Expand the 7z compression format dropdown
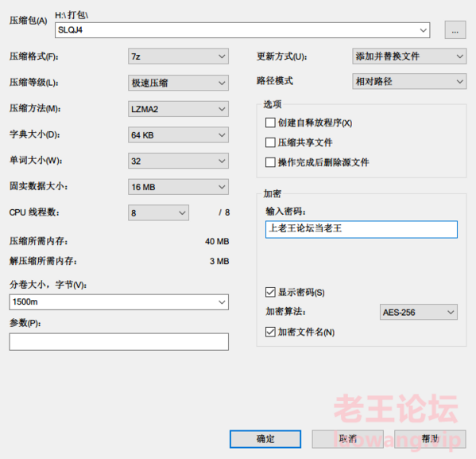 click(178, 56)
